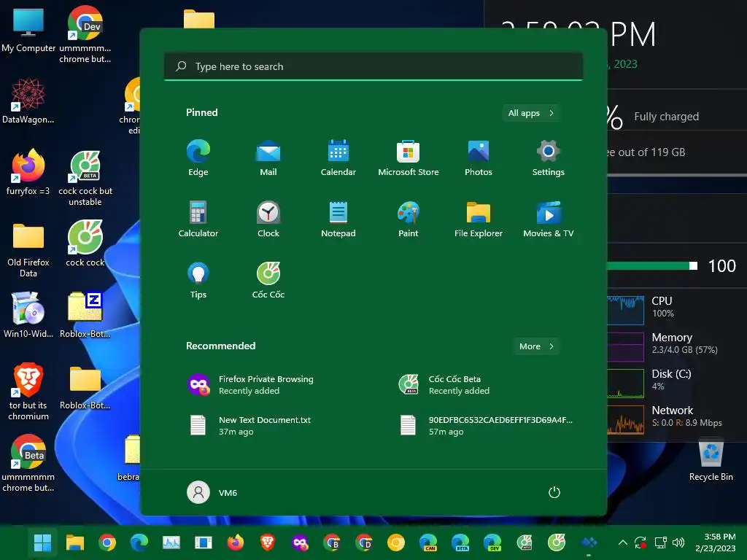747x560 pixels.
Task: Launch Movies & TV app
Action: [549, 219]
